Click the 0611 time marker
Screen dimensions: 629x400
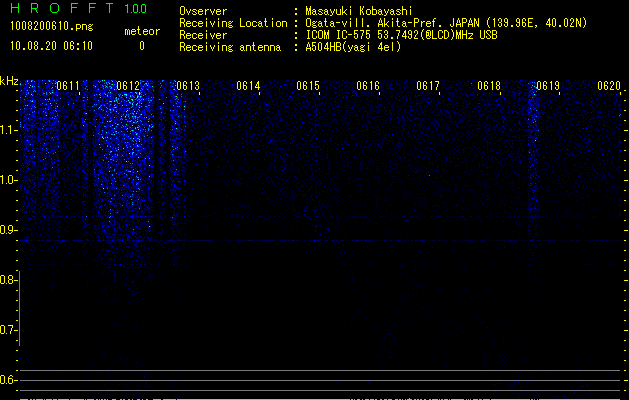(68, 86)
